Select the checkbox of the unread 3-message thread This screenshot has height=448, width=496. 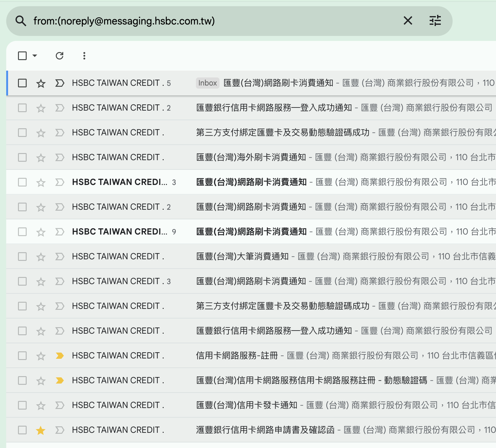(x=22, y=182)
